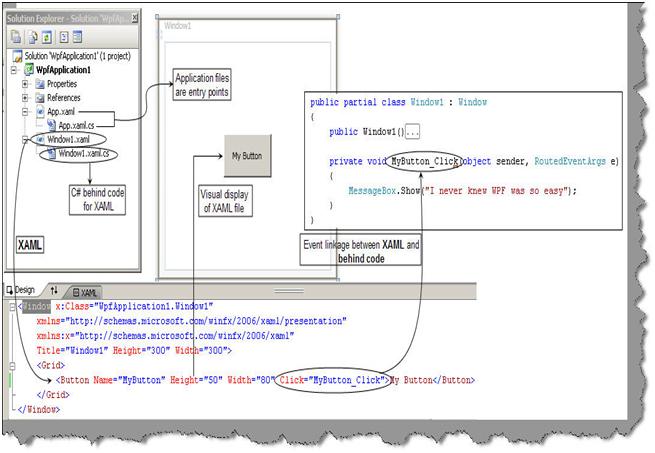Click the Name="MyButton" attribute
Viewport: 655px width, 453px height.
[129, 380]
